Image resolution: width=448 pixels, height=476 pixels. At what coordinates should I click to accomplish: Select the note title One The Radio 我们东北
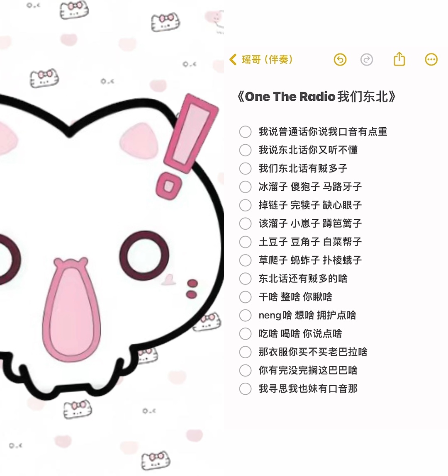pos(316,97)
